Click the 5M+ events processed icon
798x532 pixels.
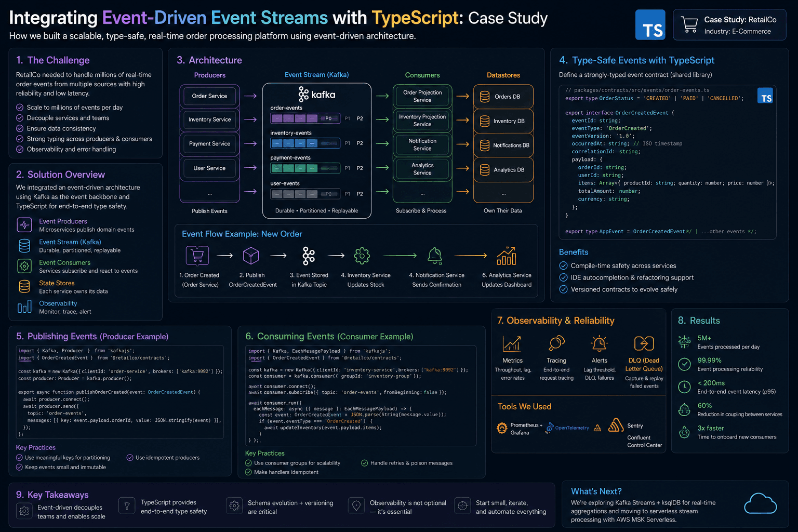pyautogui.click(x=685, y=342)
